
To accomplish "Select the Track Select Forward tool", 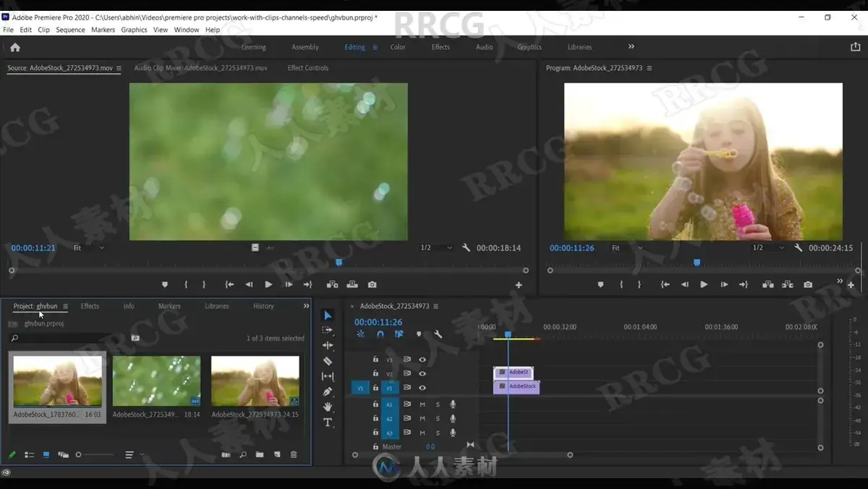I will pyautogui.click(x=328, y=330).
